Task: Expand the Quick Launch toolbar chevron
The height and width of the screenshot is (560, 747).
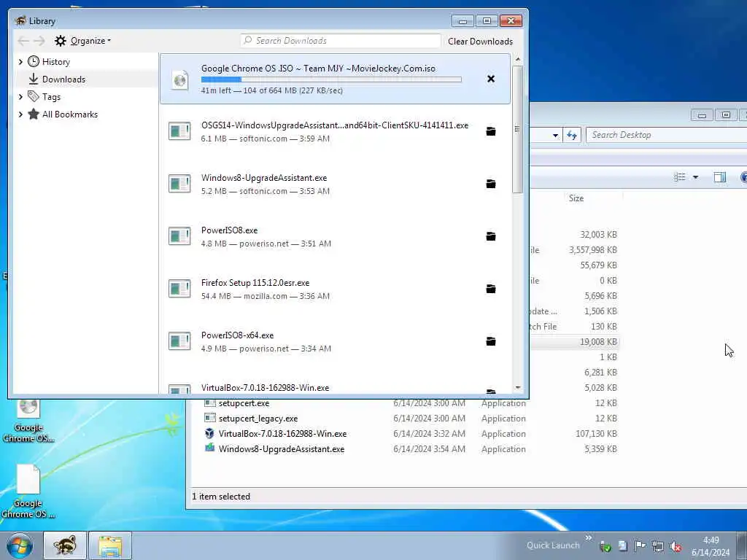Action: [x=589, y=538]
